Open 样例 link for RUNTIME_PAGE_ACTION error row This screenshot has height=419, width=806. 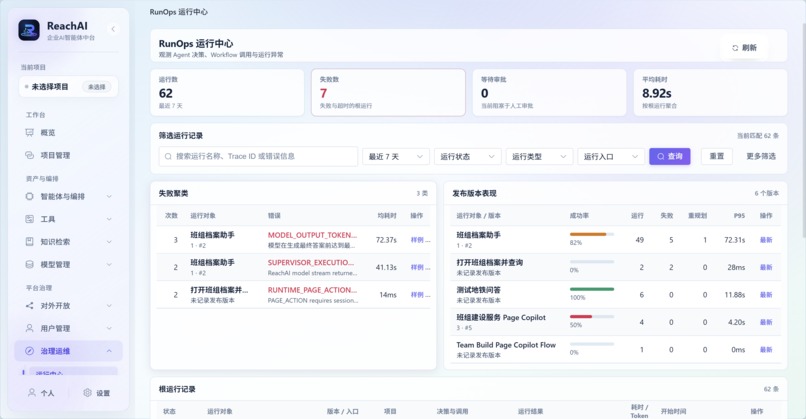tap(417, 295)
